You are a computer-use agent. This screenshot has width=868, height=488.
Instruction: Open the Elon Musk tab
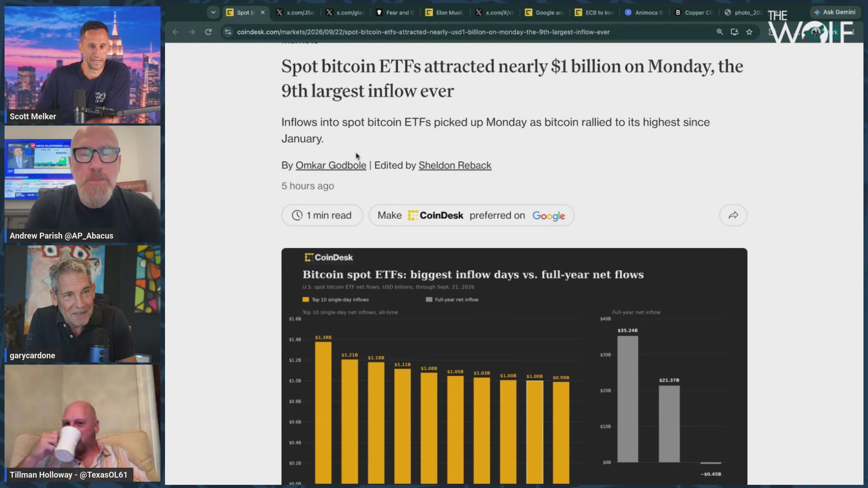(444, 13)
